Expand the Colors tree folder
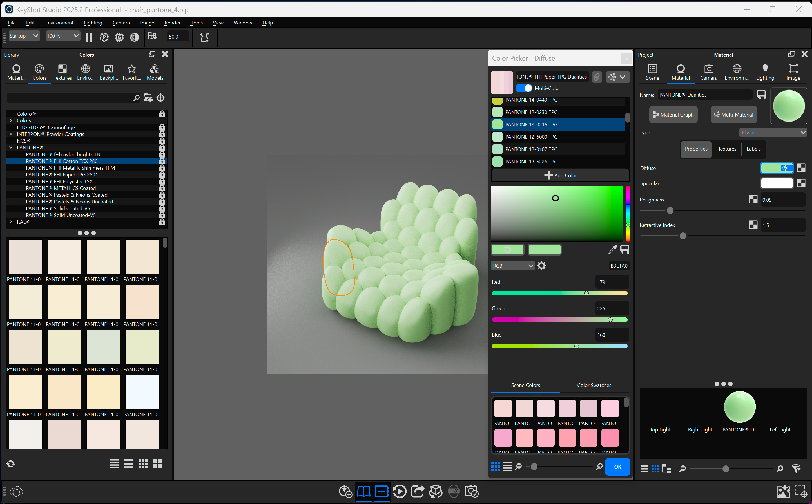 11,121
